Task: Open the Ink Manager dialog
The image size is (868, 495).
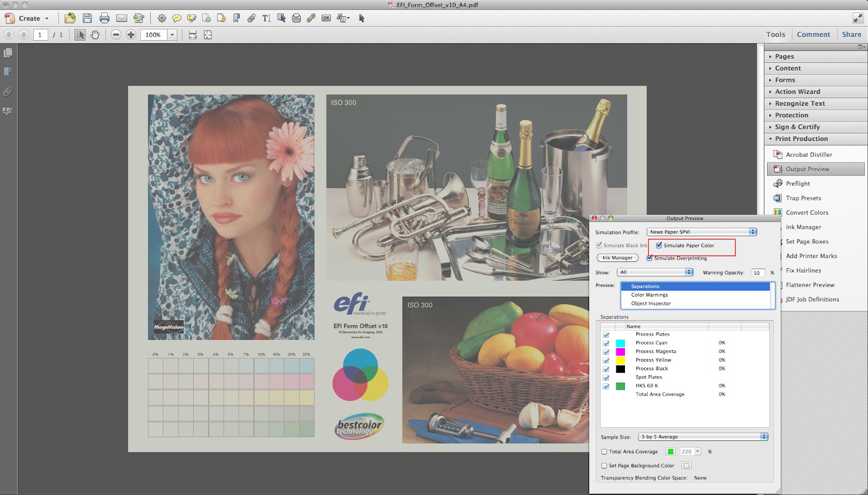Action: pyautogui.click(x=617, y=258)
